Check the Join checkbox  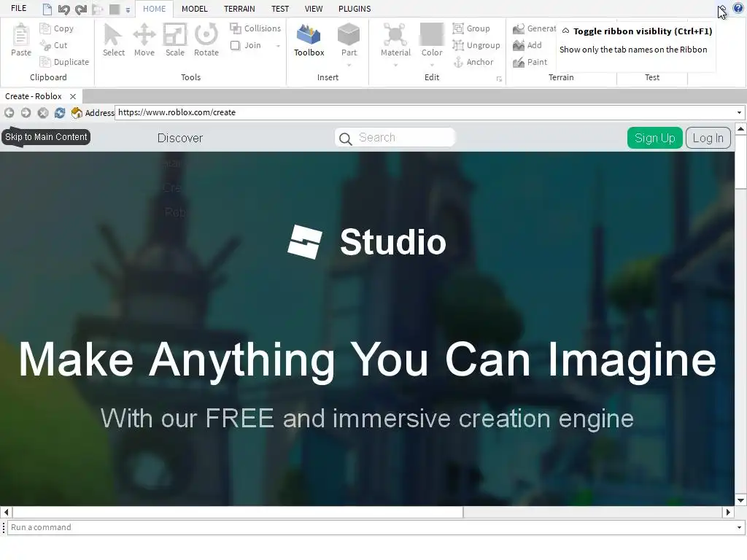click(x=236, y=45)
